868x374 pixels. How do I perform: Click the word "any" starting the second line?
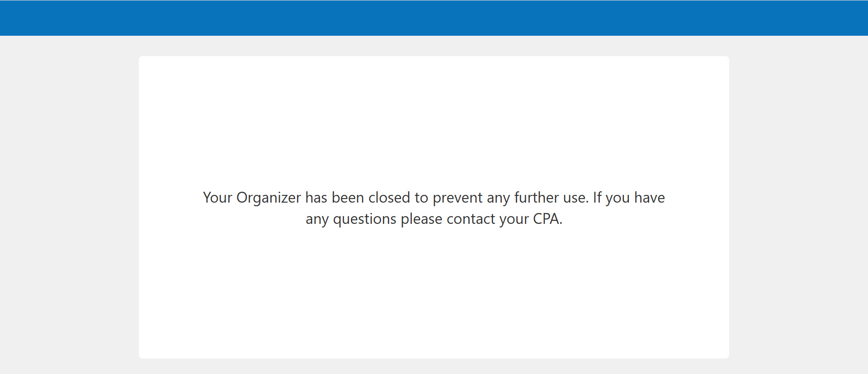(317, 219)
